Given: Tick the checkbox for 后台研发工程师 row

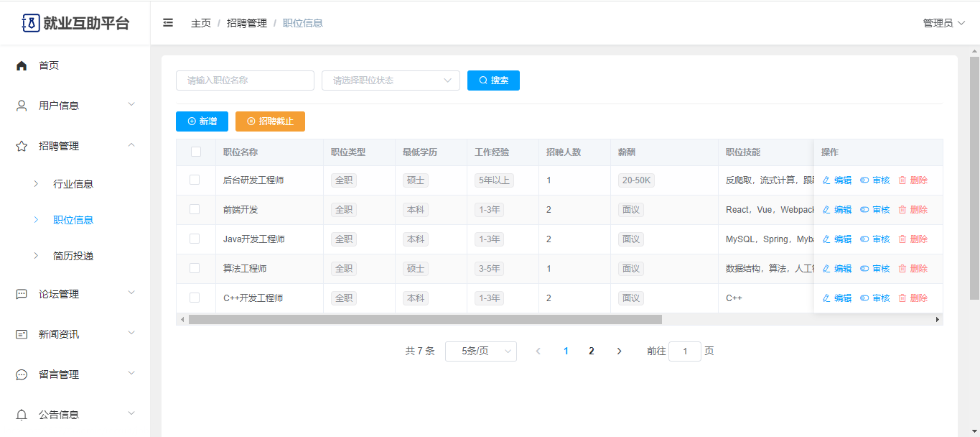Looking at the screenshot, I should 195,180.
